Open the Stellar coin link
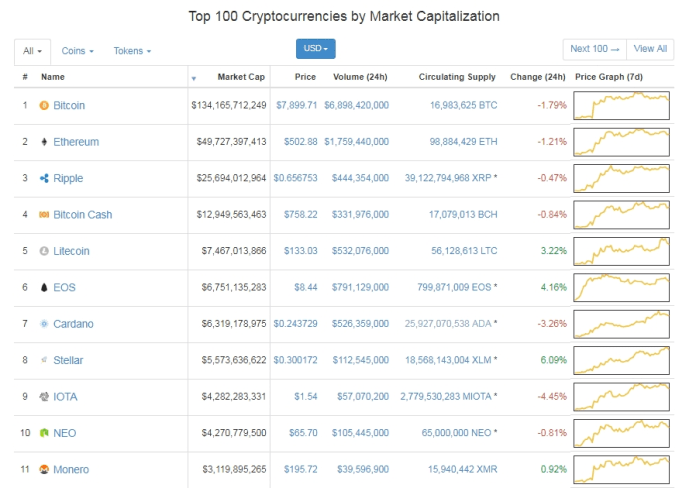 click(x=68, y=360)
